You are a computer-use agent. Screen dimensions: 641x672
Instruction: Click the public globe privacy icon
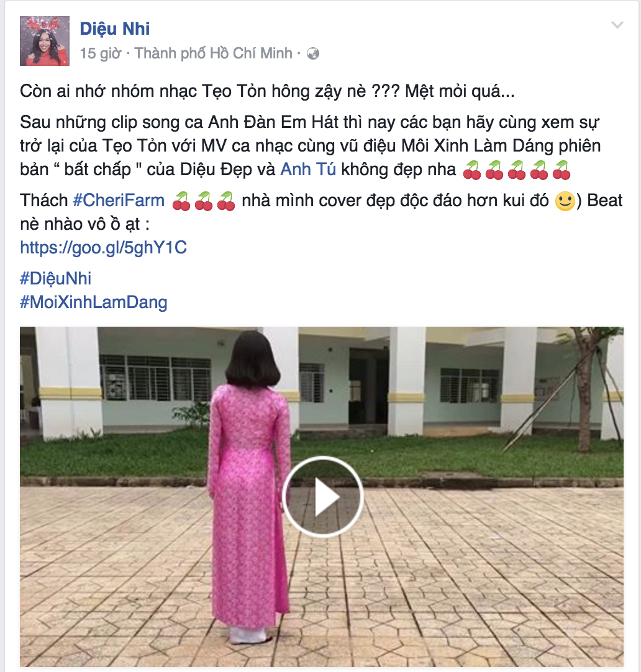click(x=313, y=53)
